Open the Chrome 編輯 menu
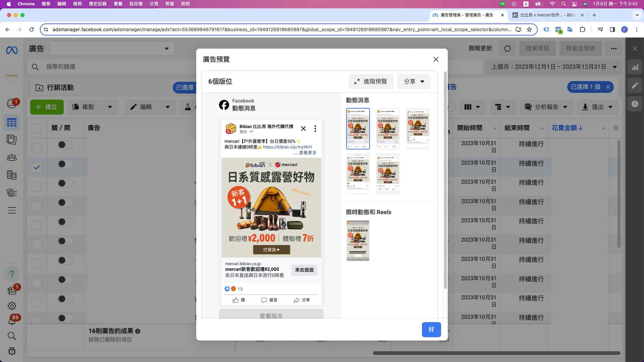The image size is (644, 362). [62, 4]
